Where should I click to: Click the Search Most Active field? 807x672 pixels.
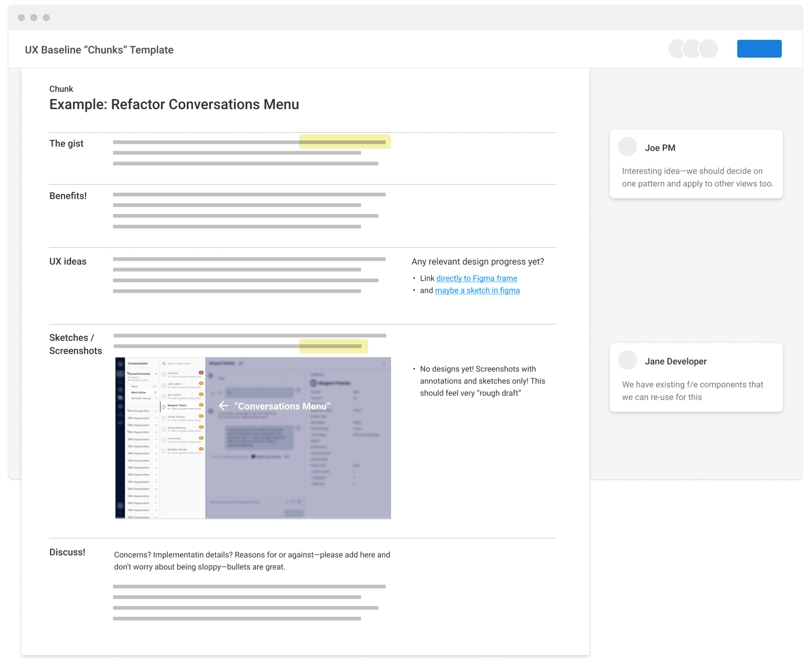(181, 364)
